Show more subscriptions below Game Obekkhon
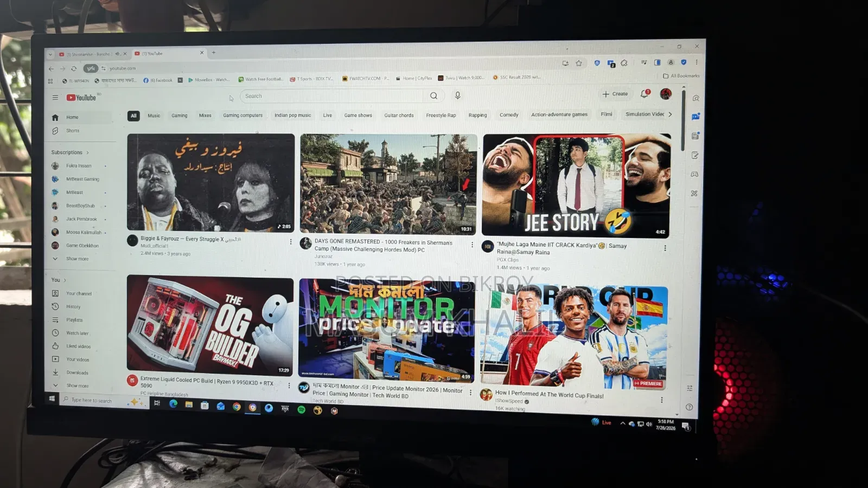Screen dimensions: 868x488 click(x=77, y=259)
